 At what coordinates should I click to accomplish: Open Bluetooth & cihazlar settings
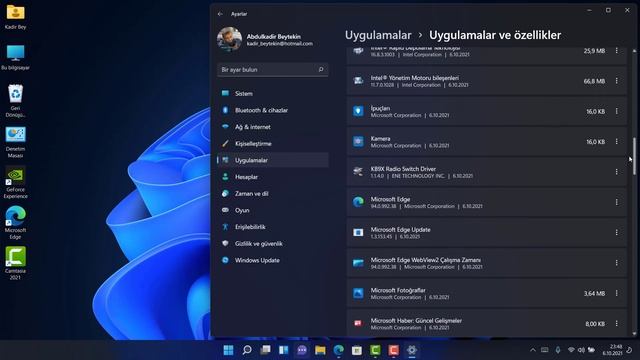273,110
